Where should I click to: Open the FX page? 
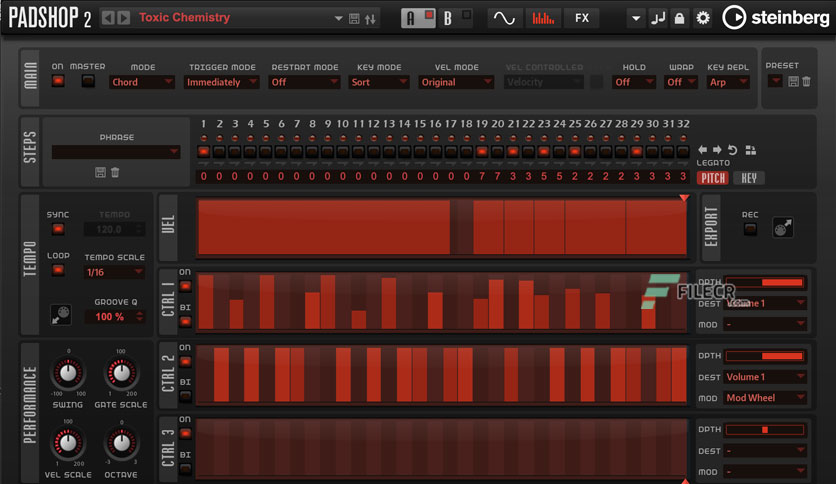[x=582, y=18]
